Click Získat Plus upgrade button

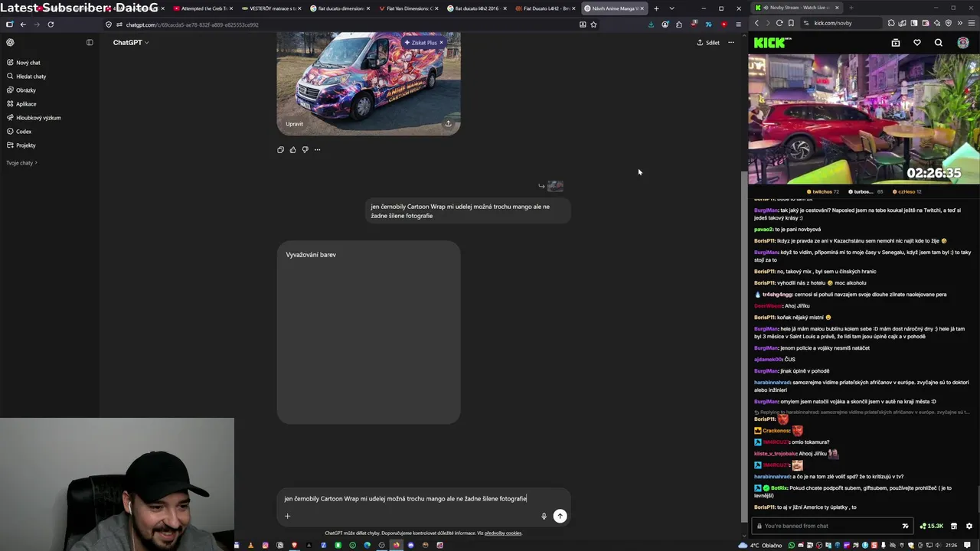tap(421, 43)
